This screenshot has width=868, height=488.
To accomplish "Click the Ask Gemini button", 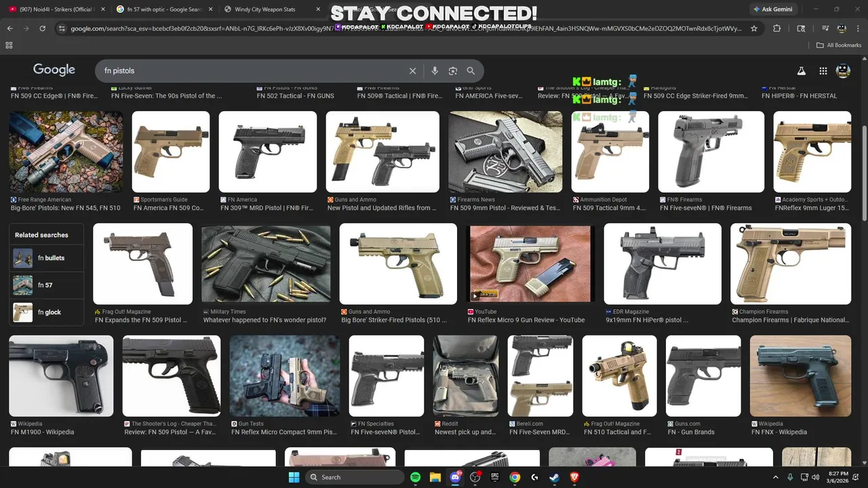I will point(772,9).
